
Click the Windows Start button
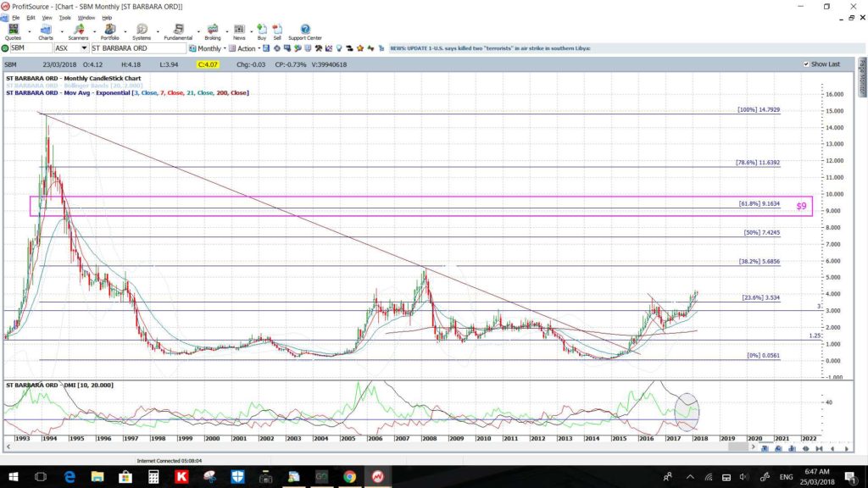(13, 476)
